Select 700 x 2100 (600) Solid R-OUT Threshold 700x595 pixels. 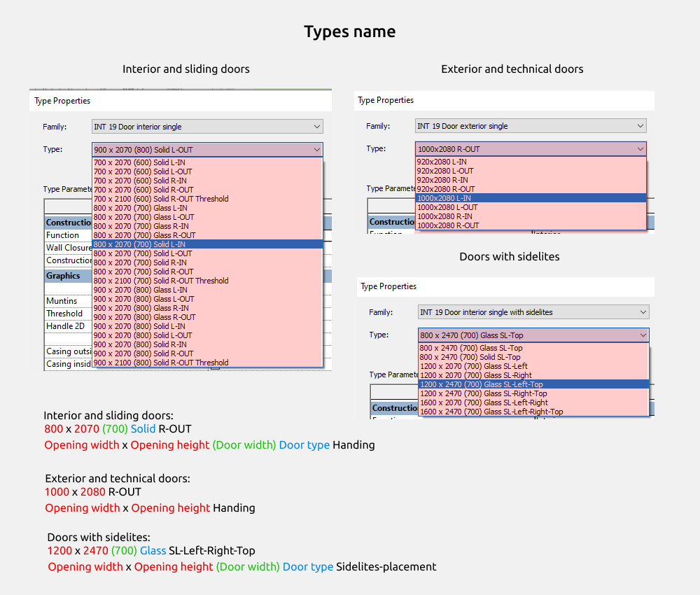[x=207, y=199]
